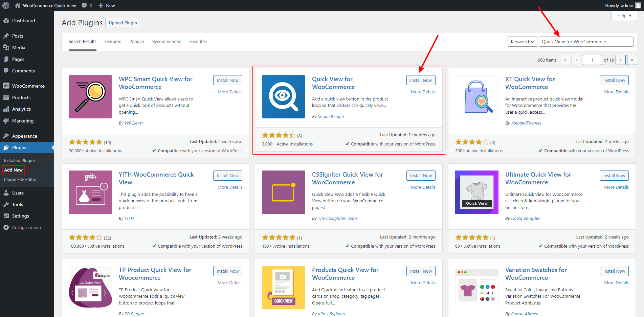Click the Users icon in sidebar
This screenshot has width=644, height=317.
pyautogui.click(x=6, y=193)
